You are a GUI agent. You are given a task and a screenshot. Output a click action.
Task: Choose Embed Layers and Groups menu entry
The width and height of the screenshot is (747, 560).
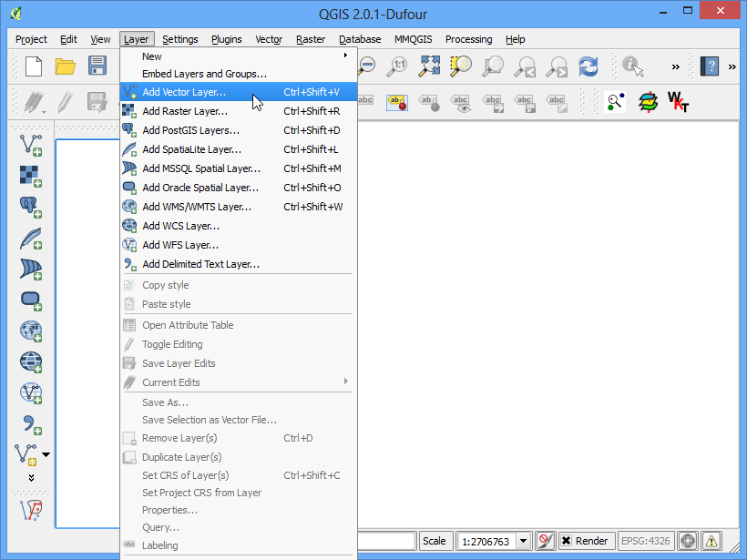coord(238,74)
